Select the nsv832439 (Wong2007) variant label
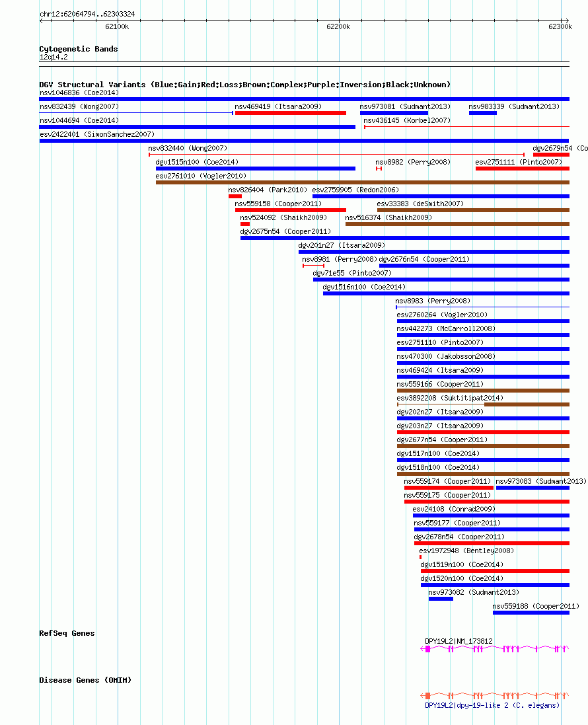This screenshot has height=725, width=588. click(x=79, y=106)
